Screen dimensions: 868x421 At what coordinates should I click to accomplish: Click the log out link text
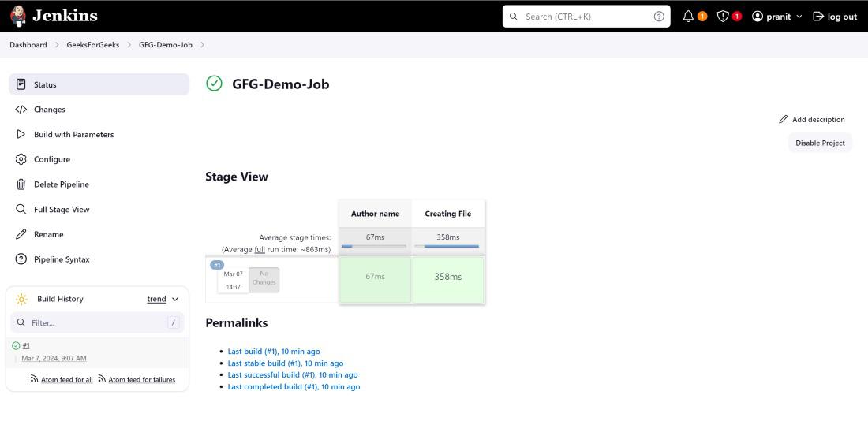(x=842, y=17)
